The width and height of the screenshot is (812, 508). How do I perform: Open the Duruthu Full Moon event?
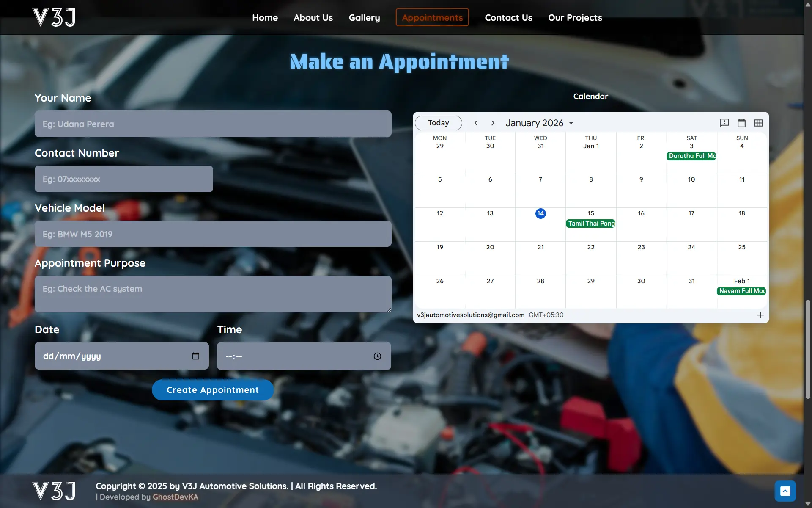coord(691,156)
